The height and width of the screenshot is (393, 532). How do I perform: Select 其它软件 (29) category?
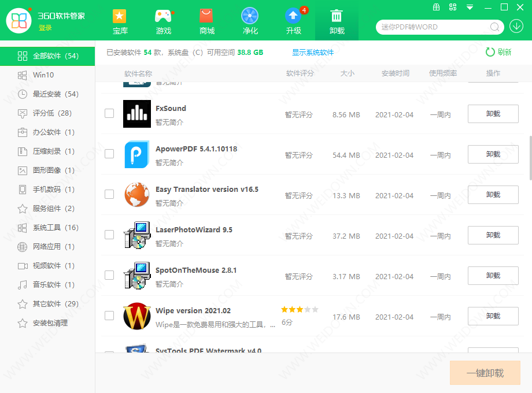coord(47,304)
